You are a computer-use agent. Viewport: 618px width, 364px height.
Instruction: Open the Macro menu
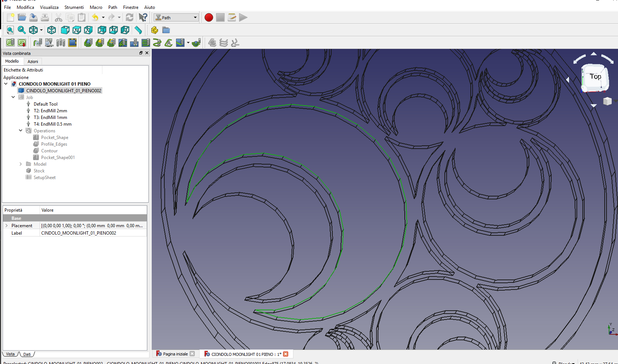pos(96,7)
